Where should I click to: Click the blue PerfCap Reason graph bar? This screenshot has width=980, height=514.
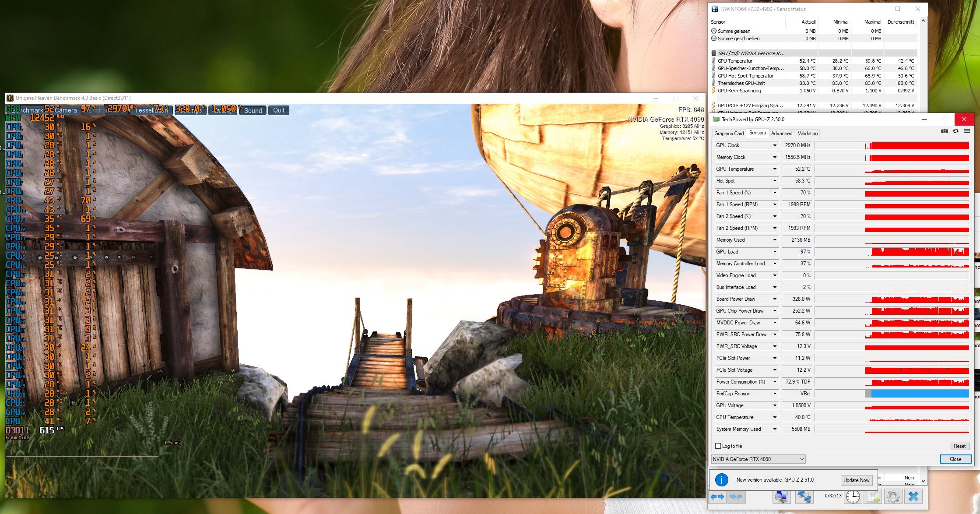[920, 394]
